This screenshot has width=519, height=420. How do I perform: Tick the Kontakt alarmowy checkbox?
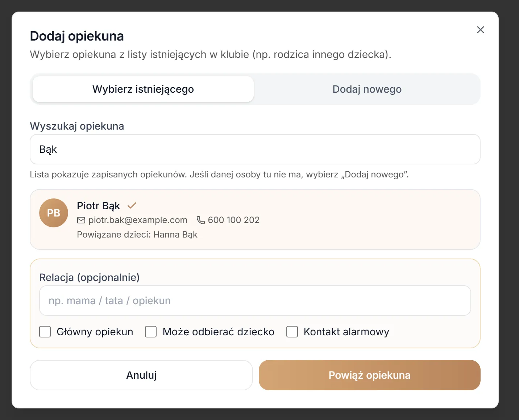(292, 332)
